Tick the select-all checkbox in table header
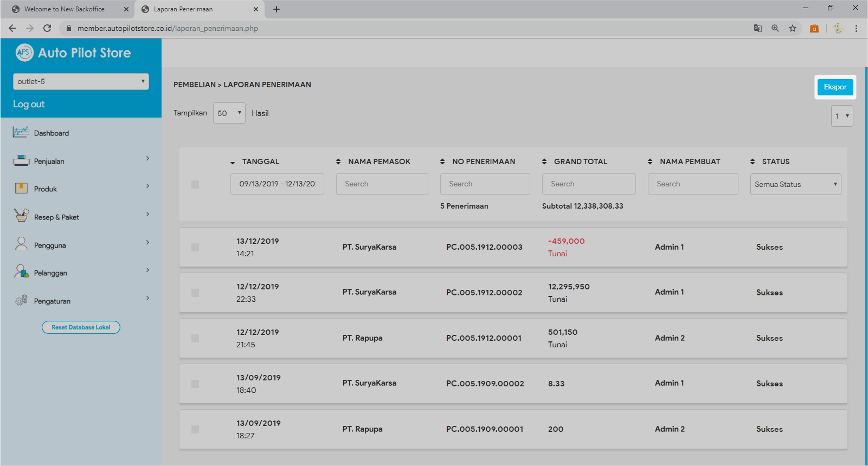Image resolution: width=868 pixels, height=466 pixels. [195, 185]
